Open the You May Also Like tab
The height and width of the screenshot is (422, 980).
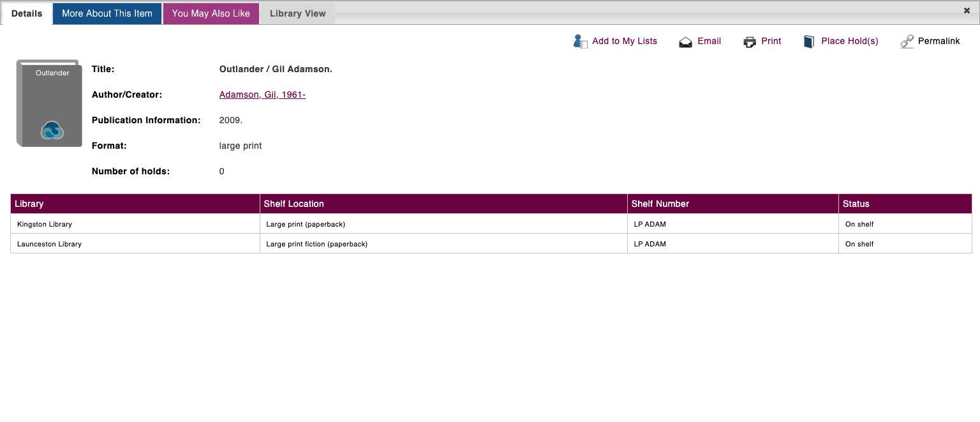pyautogui.click(x=211, y=13)
